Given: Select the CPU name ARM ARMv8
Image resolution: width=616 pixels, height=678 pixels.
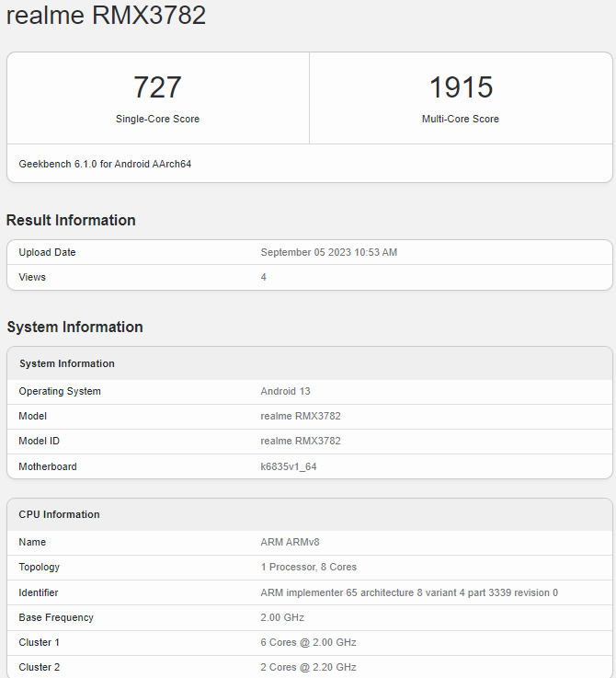Looking at the screenshot, I should pos(290,542).
